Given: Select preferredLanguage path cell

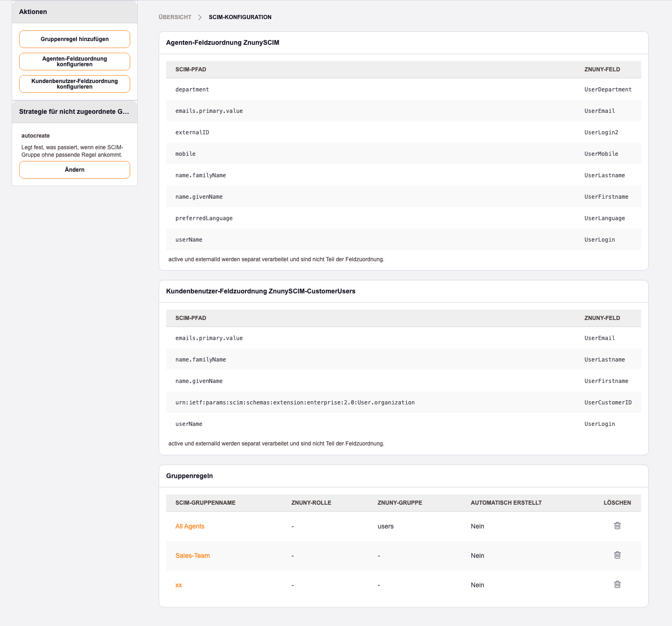Looking at the screenshot, I should [204, 218].
